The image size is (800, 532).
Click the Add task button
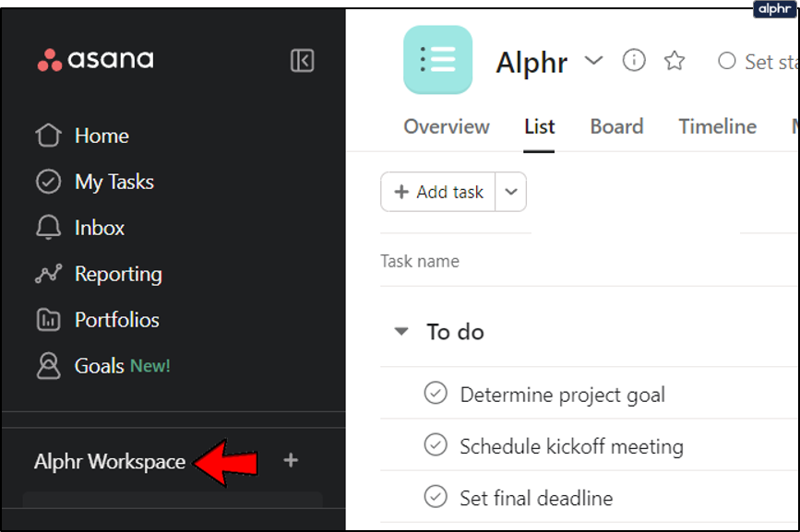pyautogui.click(x=439, y=192)
